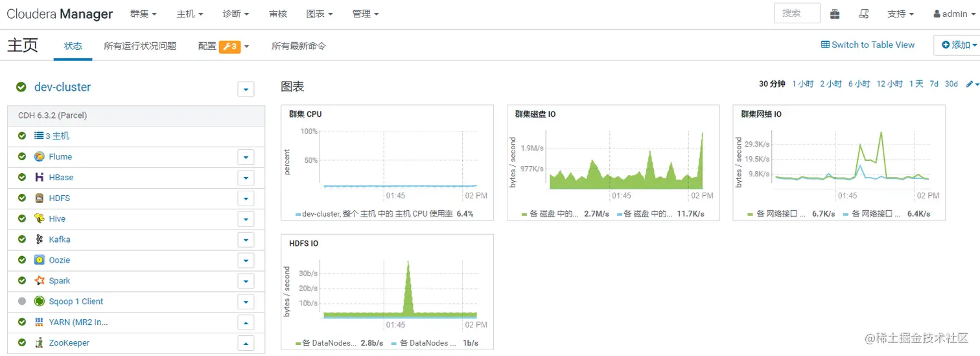Switch to the 所有最新命令 tab
The height and width of the screenshot is (356, 980).
pyautogui.click(x=299, y=46)
